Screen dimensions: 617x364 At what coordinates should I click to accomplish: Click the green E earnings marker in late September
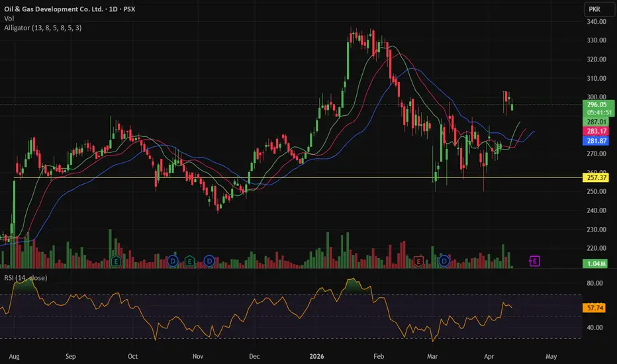[116, 261]
